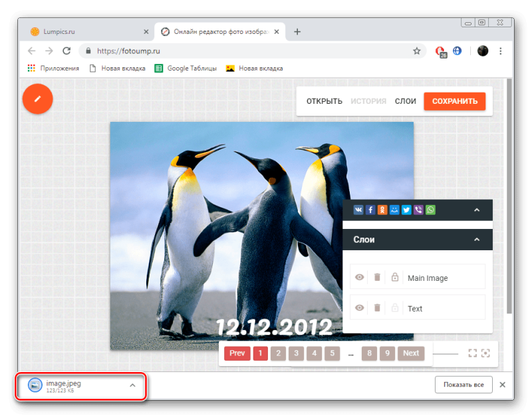Image resolution: width=532 pixels, height=418 pixels.
Task: Collapse the Слои panel
Action: pyautogui.click(x=477, y=240)
